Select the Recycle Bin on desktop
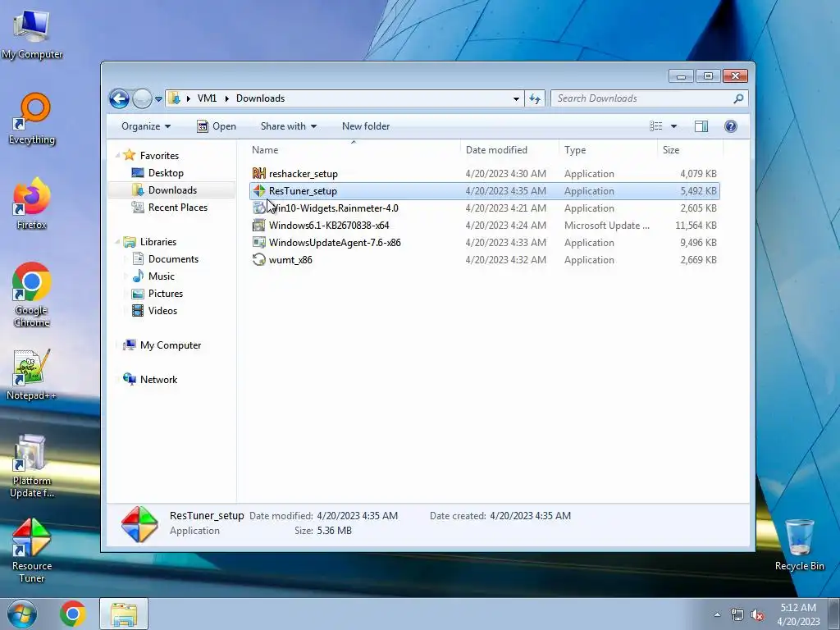 coord(799,545)
